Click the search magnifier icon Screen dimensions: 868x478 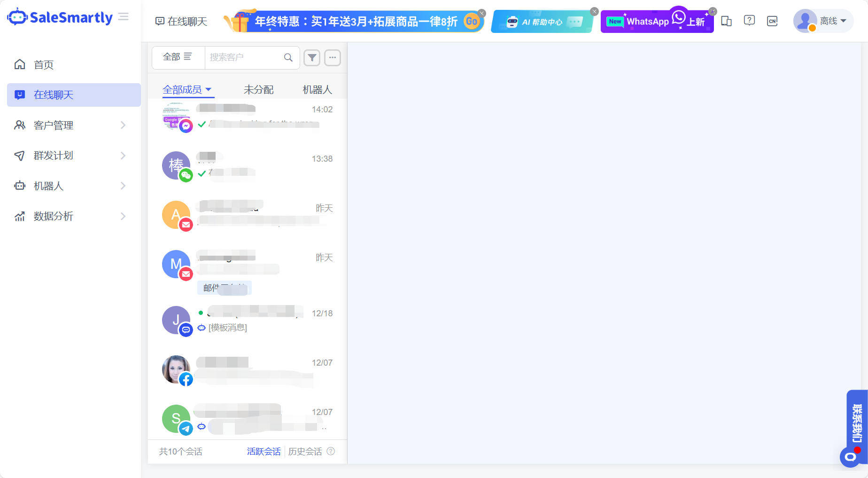[288, 57]
